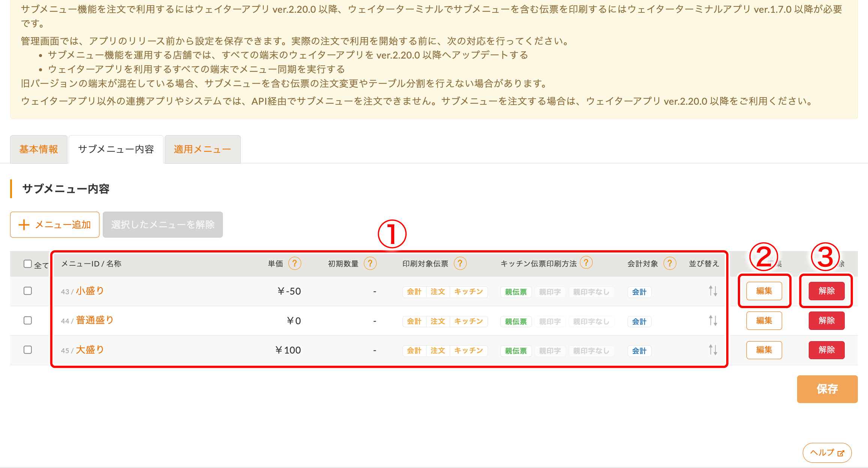Image resolution: width=868 pixels, height=468 pixels.
Task: Open the 適用メニュー tab
Action: (x=203, y=149)
